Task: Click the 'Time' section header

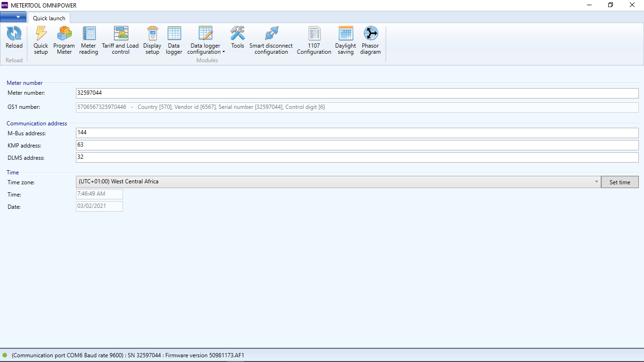Action: point(13,173)
